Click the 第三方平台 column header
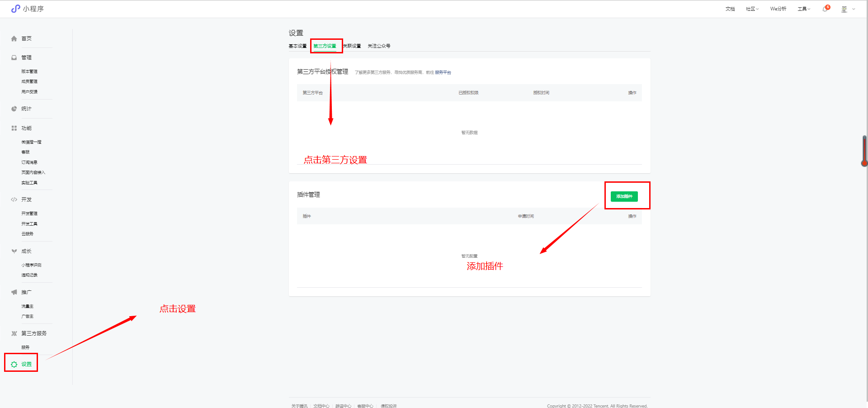Image resolution: width=868 pixels, height=408 pixels. (313, 93)
